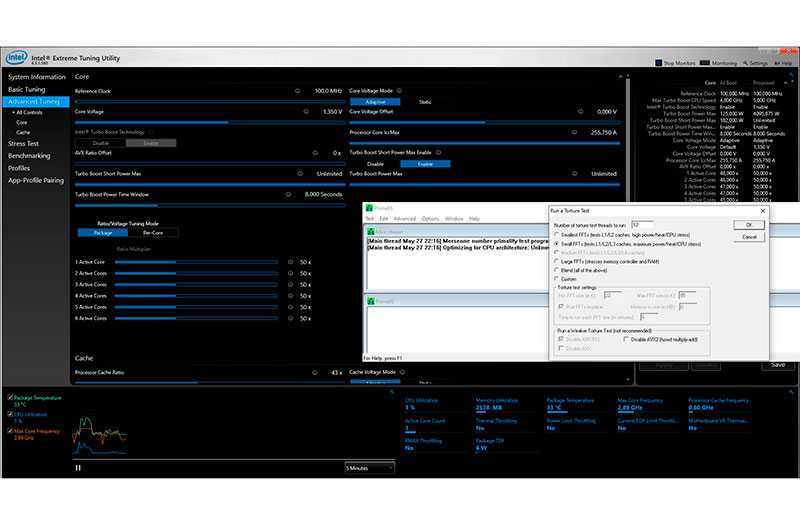Open info icon for Processor Cache Ratio
The width and height of the screenshot is (800, 525).
tap(315, 372)
